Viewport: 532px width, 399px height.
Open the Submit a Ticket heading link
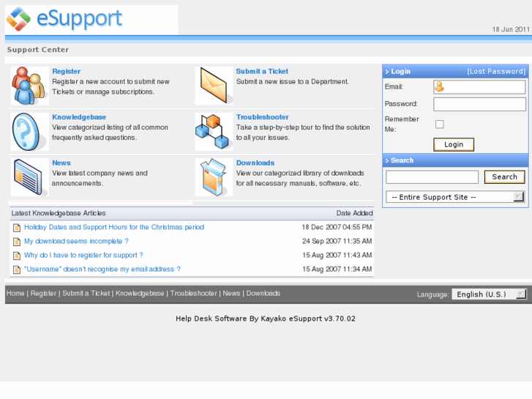262,71
